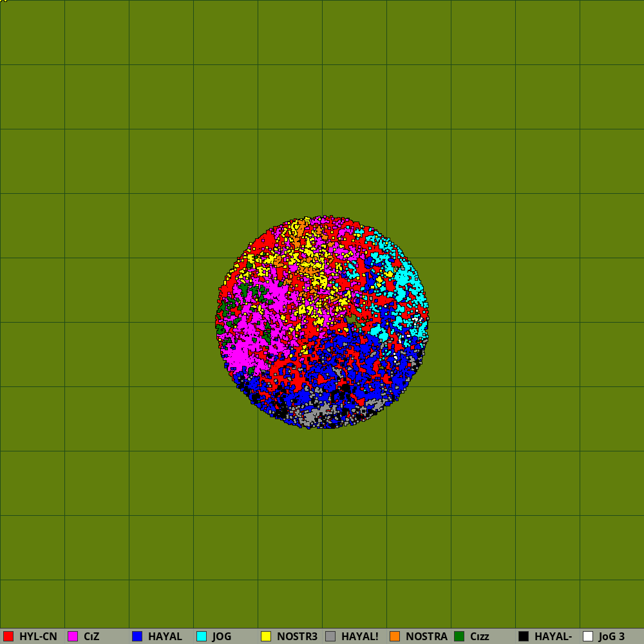Select the JoG 3 team name
The width and height of the screenshot is (644, 644).
612,636
